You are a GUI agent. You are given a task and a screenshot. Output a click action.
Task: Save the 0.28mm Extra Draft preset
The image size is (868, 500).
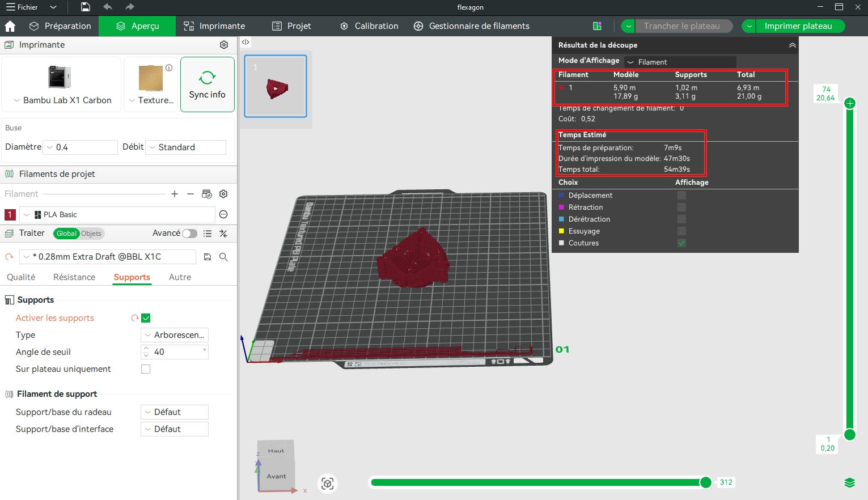tap(208, 257)
